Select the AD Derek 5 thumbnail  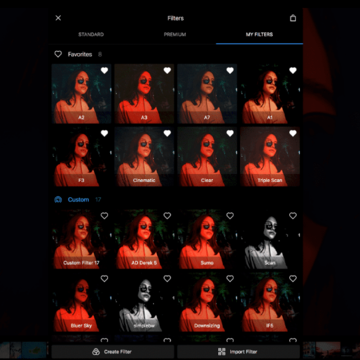(144, 239)
